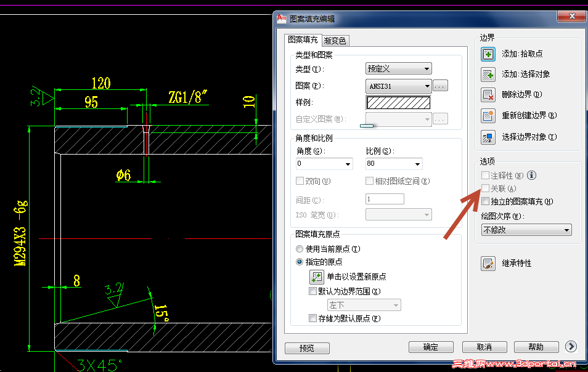
Task: Check the 独立的图案填充 (Separate hatches) option
Action: pyautogui.click(x=484, y=202)
